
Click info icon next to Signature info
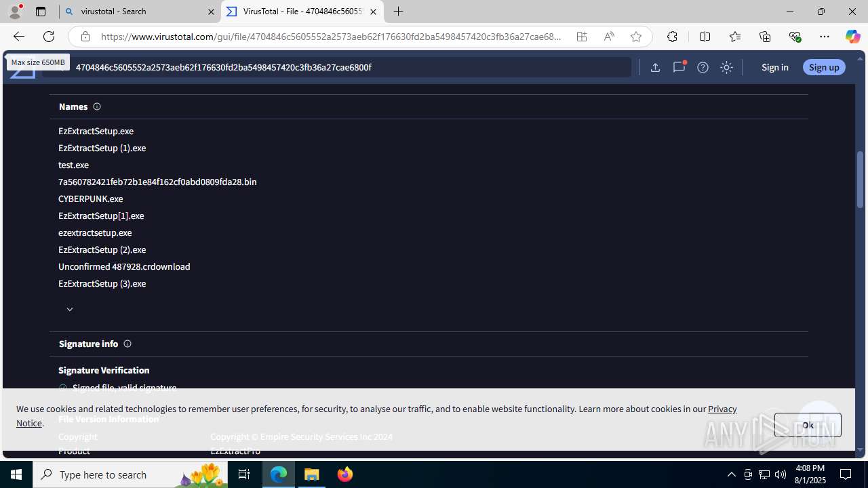[127, 344]
